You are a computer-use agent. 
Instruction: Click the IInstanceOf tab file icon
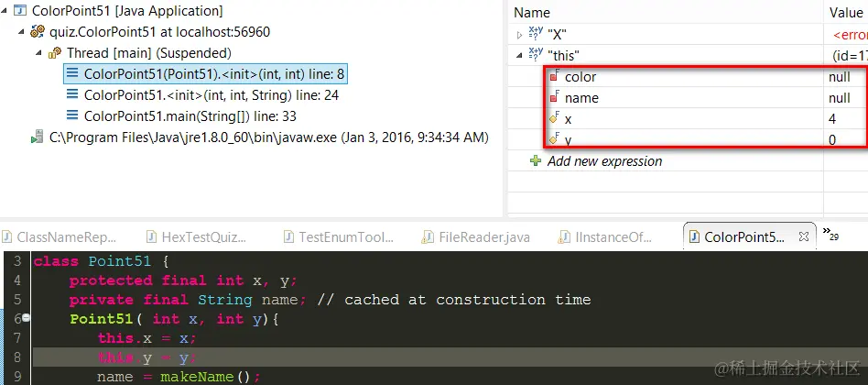pos(563,237)
